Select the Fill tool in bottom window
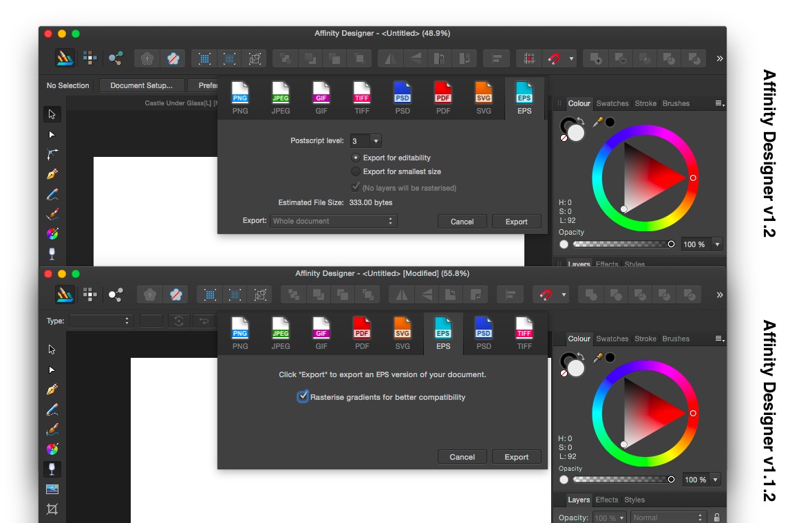Image resolution: width=812 pixels, height=523 pixels. click(52, 449)
